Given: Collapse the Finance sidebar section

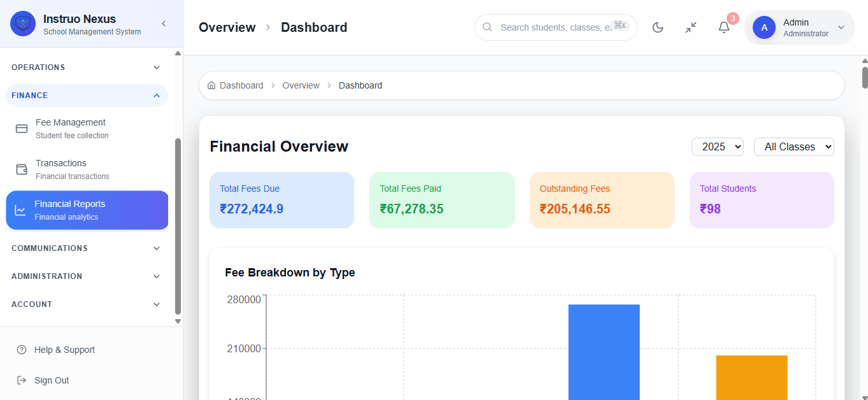Looking at the screenshot, I should [x=87, y=96].
